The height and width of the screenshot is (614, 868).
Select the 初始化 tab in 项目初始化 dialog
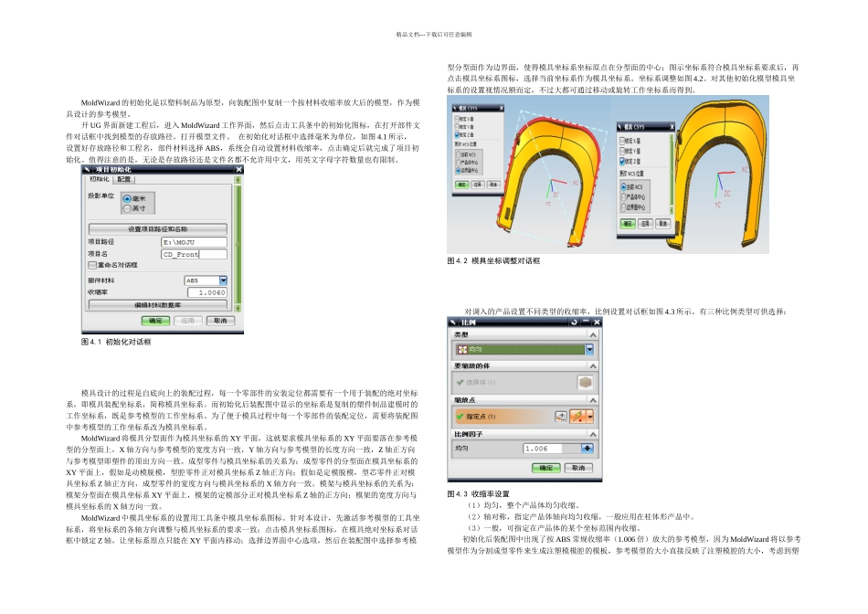tap(99, 179)
